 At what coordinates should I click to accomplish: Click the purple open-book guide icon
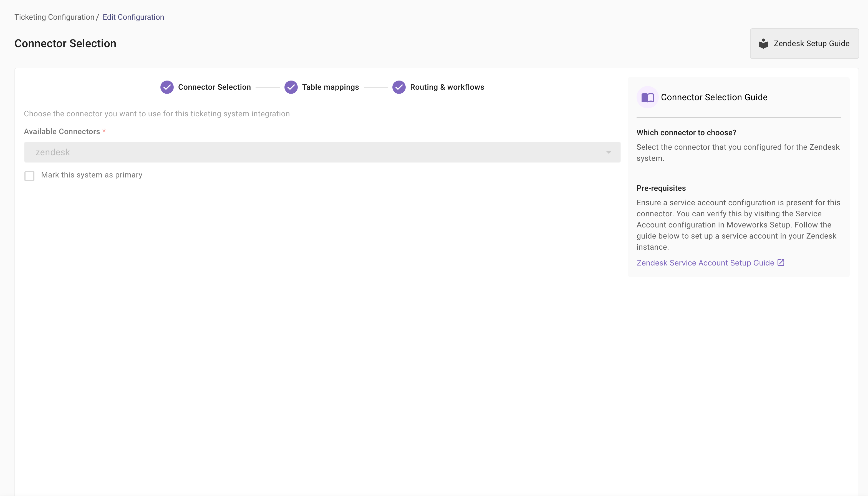647,97
